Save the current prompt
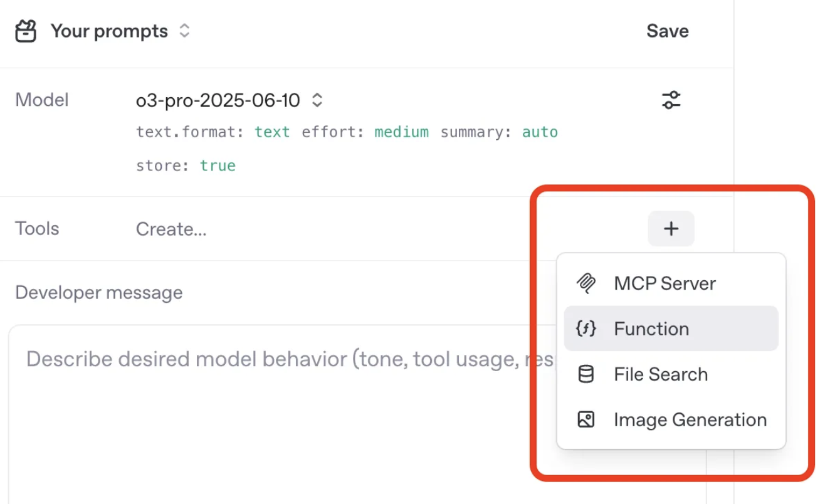The width and height of the screenshot is (830, 504). click(668, 31)
